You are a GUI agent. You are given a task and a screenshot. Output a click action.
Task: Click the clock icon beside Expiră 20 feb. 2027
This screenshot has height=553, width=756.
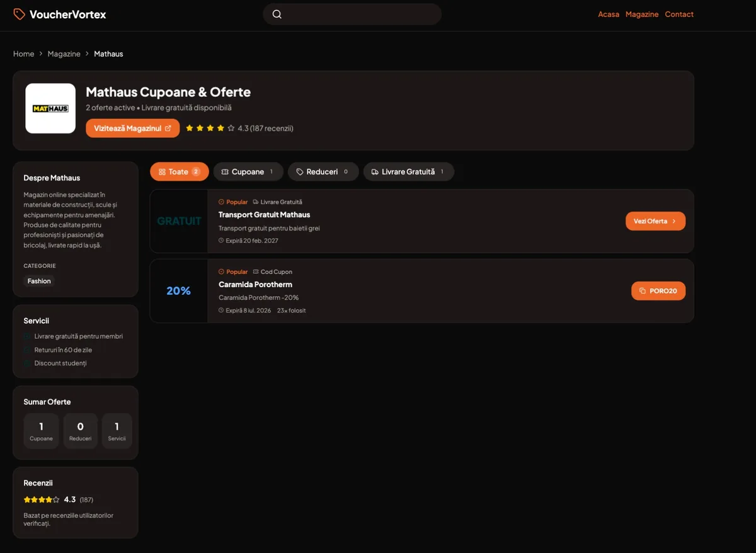pos(221,241)
